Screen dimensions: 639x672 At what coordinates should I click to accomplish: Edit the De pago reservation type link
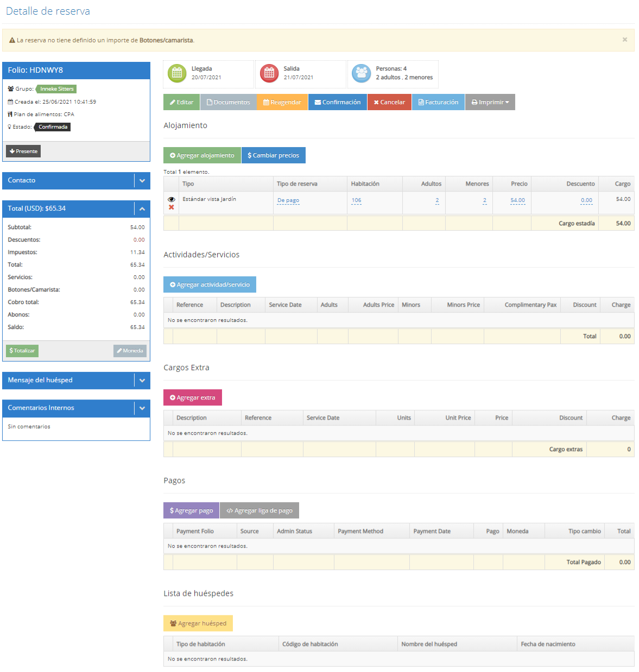tap(288, 200)
